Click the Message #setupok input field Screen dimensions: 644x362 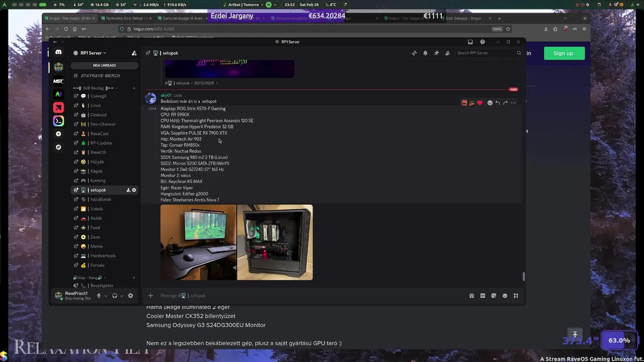(x=312, y=296)
